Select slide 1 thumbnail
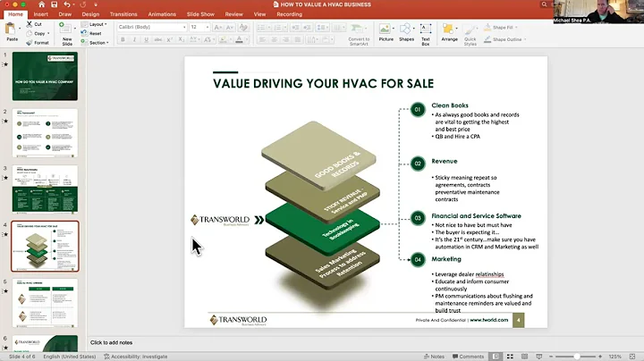This screenshot has height=361, width=644. 45,76
